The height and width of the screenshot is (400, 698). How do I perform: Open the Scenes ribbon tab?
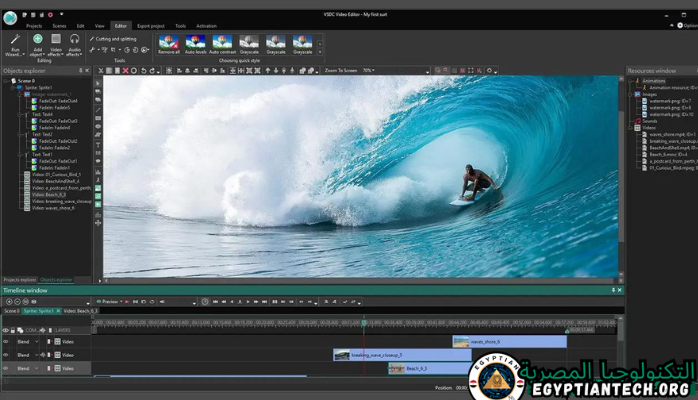[59, 26]
